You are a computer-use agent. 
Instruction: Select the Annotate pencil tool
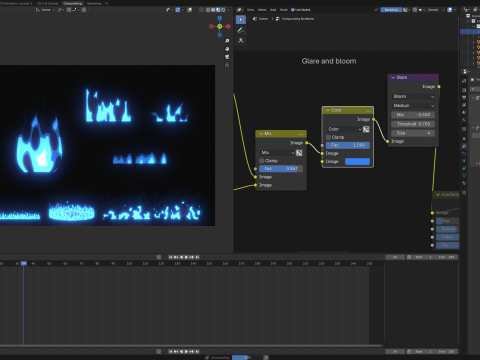point(241,30)
